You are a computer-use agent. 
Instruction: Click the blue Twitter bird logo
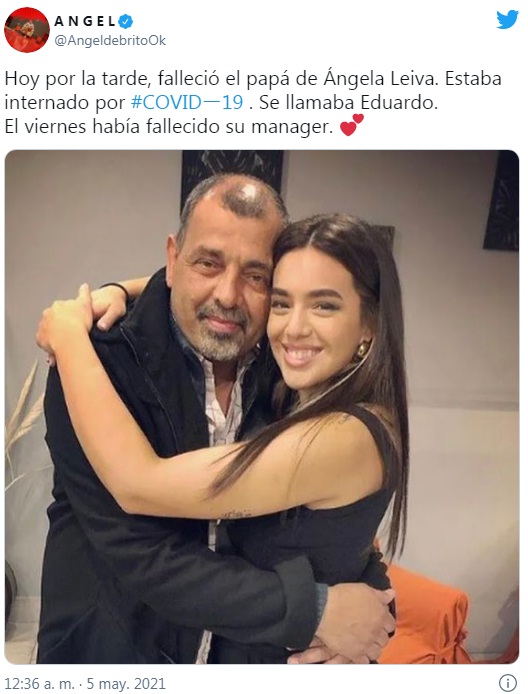click(x=507, y=20)
